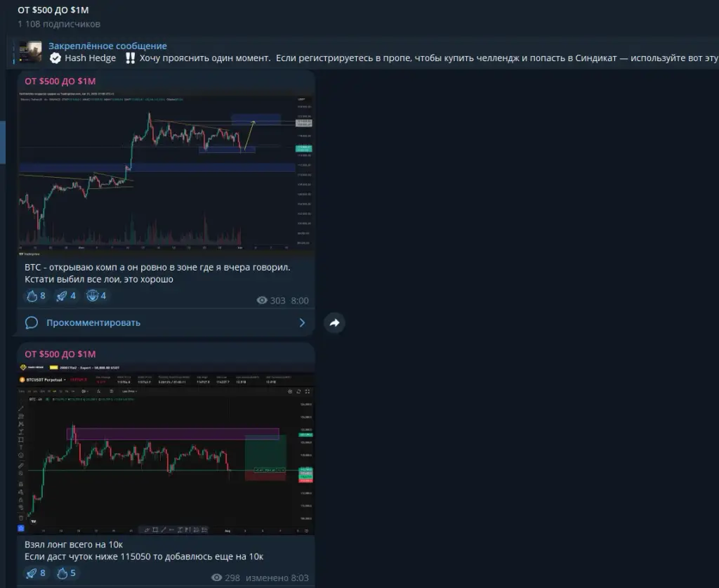The width and height of the screenshot is (719, 588).
Task: Open the pinned message thumbnail image
Action: (x=30, y=51)
